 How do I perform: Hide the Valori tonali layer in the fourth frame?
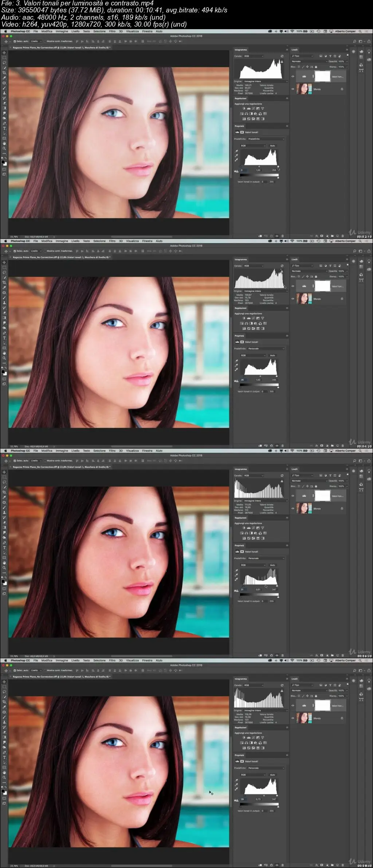pyautogui.click(x=293, y=706)
